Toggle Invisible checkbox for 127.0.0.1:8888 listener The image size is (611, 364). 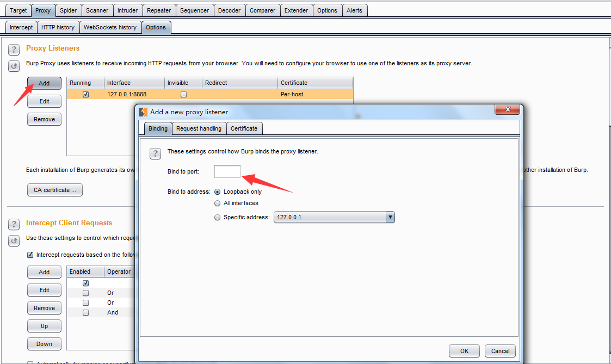pyautogui.click(x=183, y=94)
